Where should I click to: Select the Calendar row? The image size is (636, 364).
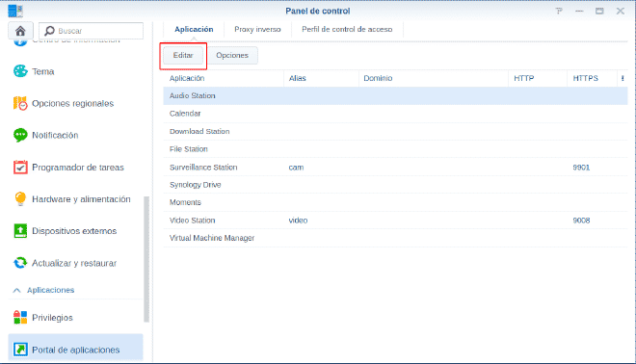coord(395,114)
